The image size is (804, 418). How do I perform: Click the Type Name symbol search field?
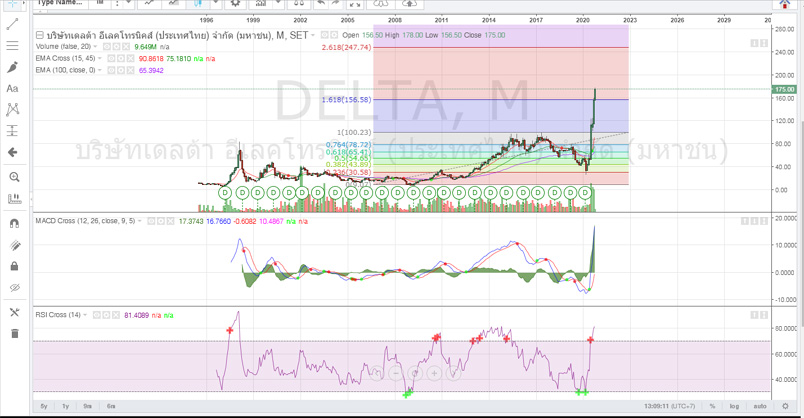[x=59, y=3]
